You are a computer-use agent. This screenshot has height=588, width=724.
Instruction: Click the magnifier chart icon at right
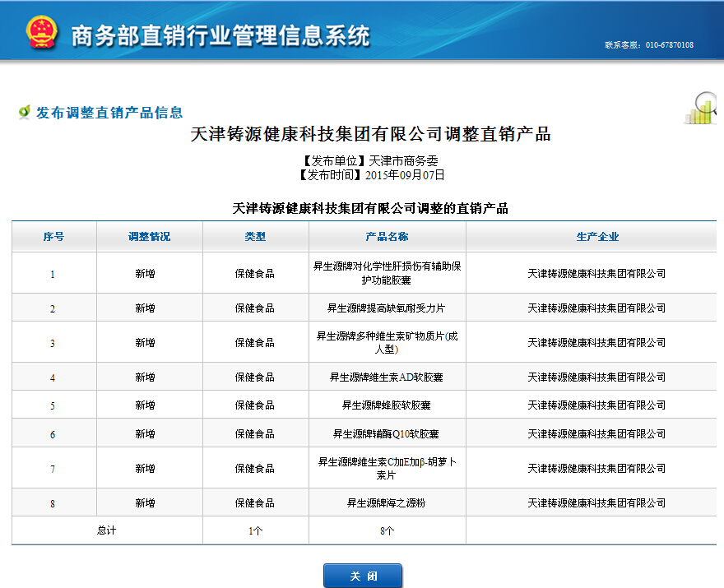[701, 108]
